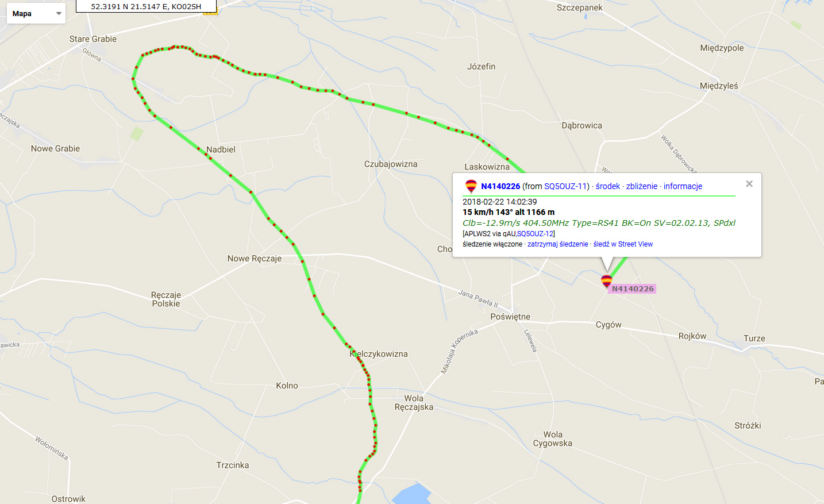Click zatrzymaj śledzenie to stop tracking
The image size is (824, 504).
[558, 244]
